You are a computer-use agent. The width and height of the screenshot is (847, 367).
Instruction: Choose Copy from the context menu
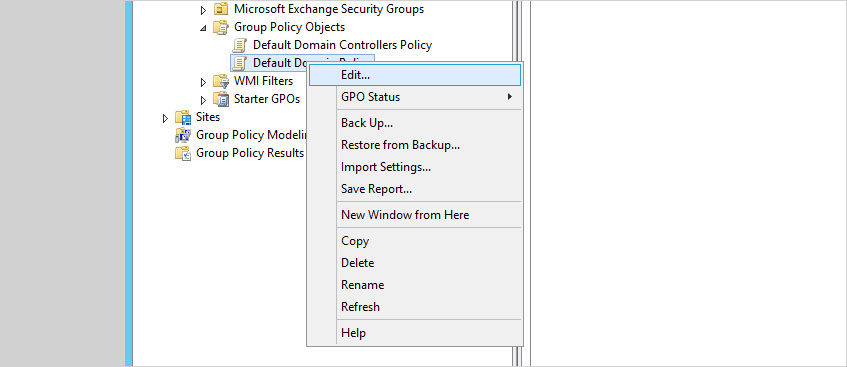[414, 241]
